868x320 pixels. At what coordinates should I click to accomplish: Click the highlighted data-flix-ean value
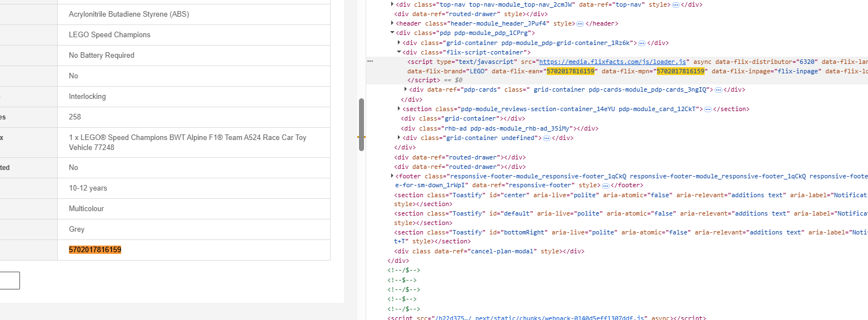point(571,71)
